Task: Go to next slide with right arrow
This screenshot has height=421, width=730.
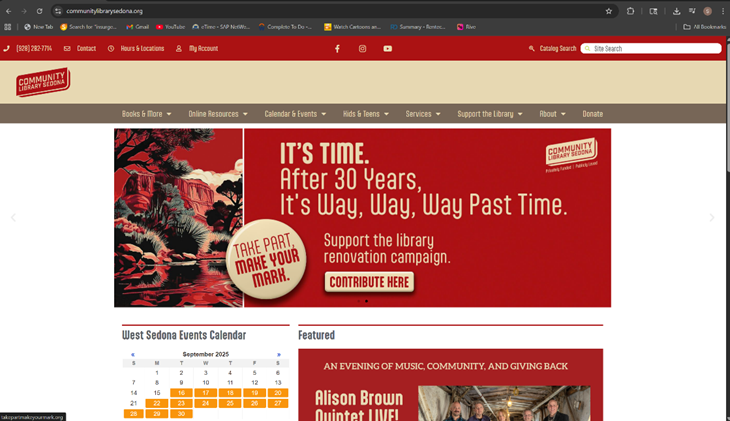Action: [712, 217]
